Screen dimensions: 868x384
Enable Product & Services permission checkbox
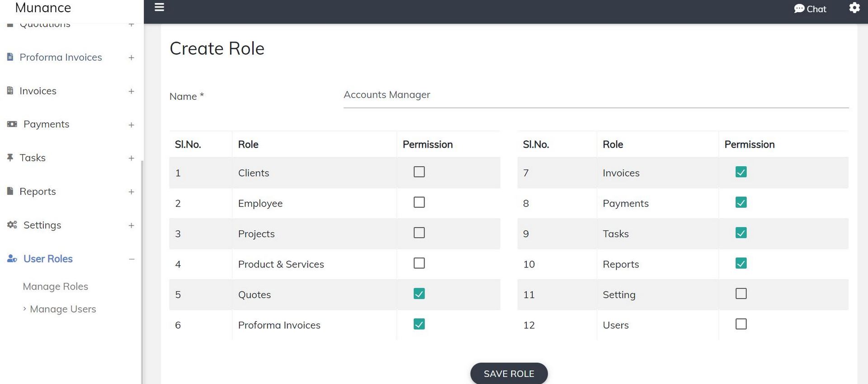coord(419,263)
